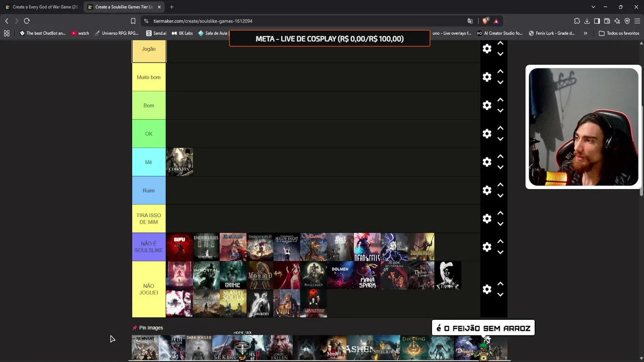Go back to the previous page
Screen dimensions: 644x362
click(x=7, y=21)
